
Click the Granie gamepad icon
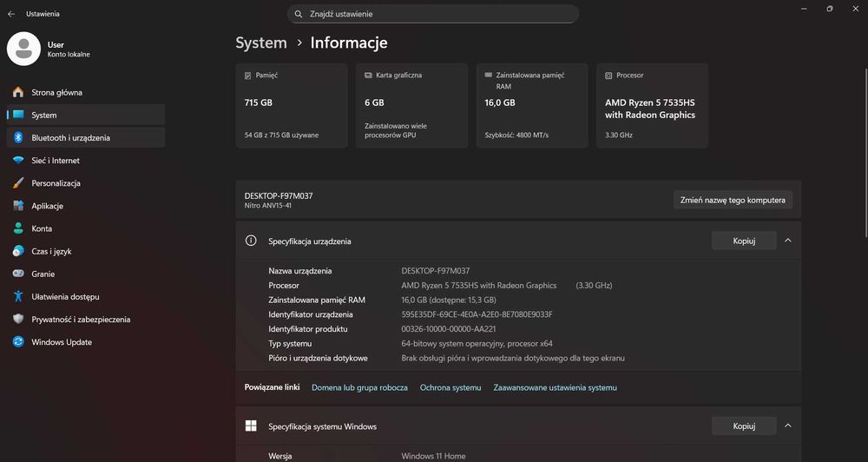click(x=18, y=274)
